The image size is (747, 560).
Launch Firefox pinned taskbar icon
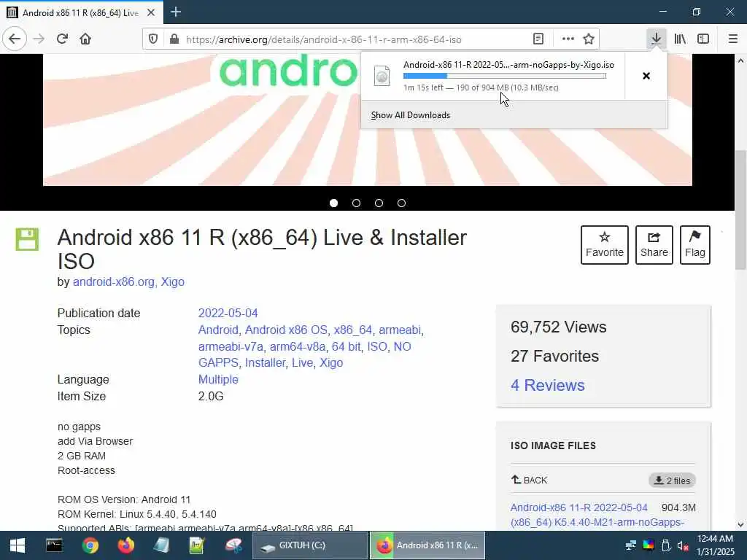[125, 545]
